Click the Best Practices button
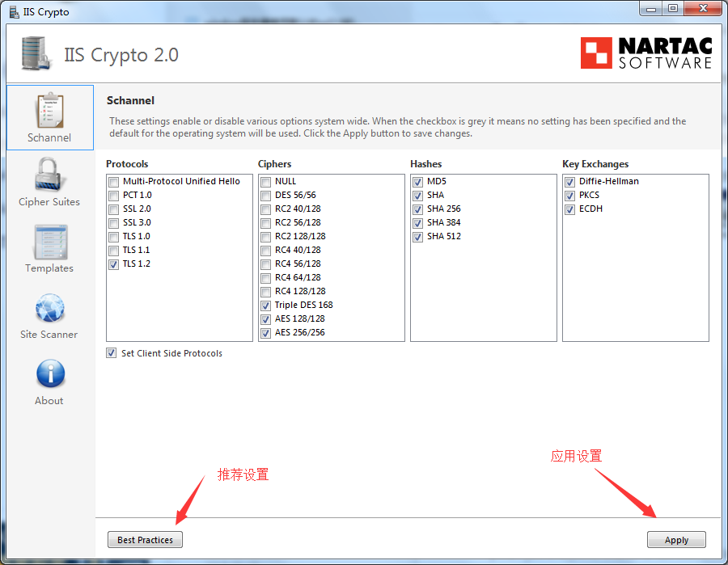 [x=145, y=539]
